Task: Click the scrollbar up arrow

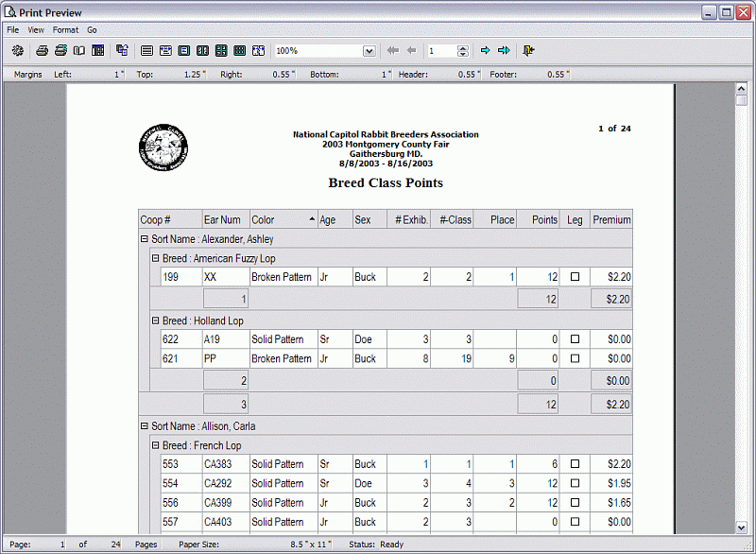Action: (x=742, y=89)
